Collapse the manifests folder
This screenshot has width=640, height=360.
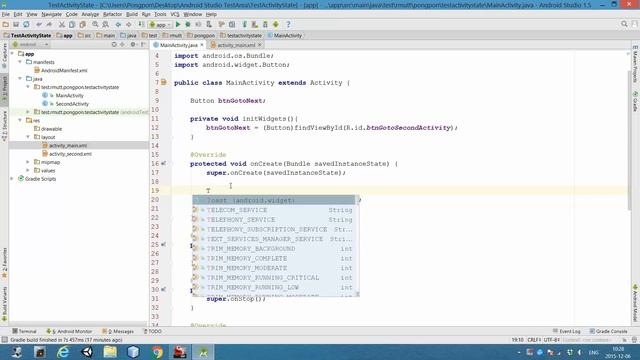tap(20, 62)
